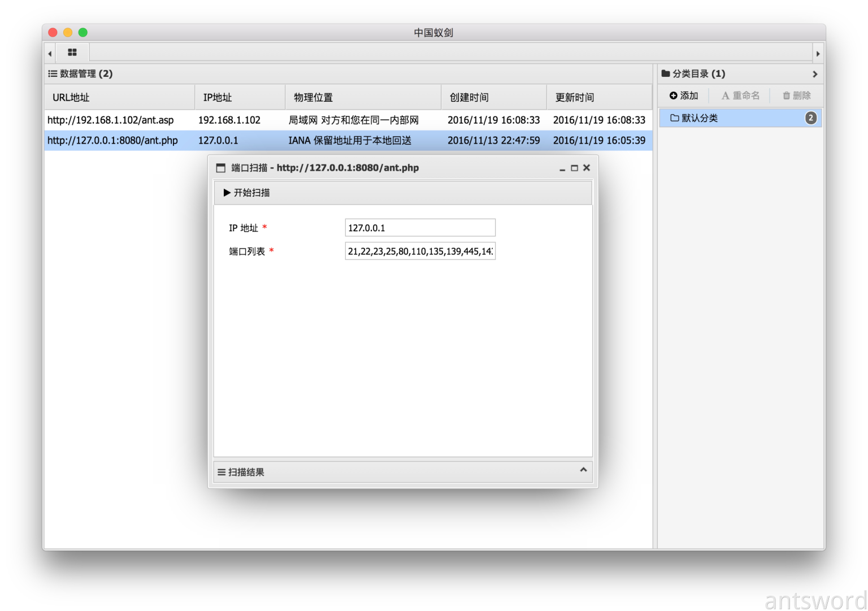Image resolution: width=868 pixels, height=611 pixels.
Task: Click the Delete category button (删除)
Action: click(x=796, y=96)
